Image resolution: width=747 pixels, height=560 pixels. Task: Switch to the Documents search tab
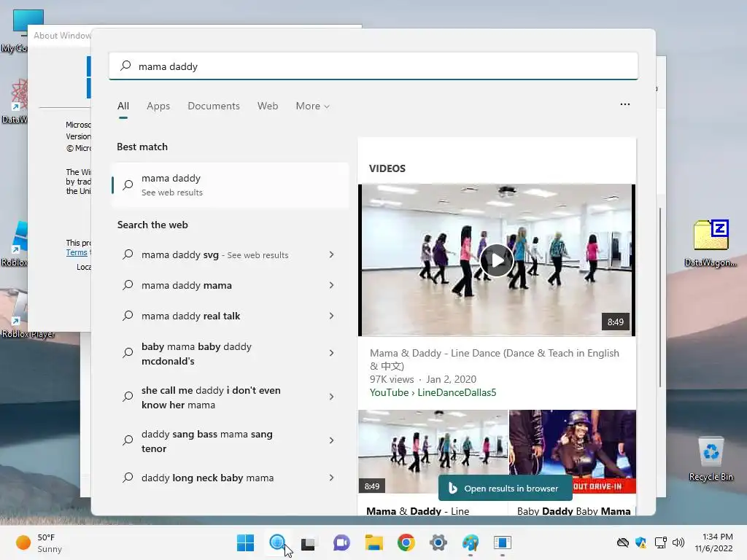pyautogui.click(x=214, y=106)
